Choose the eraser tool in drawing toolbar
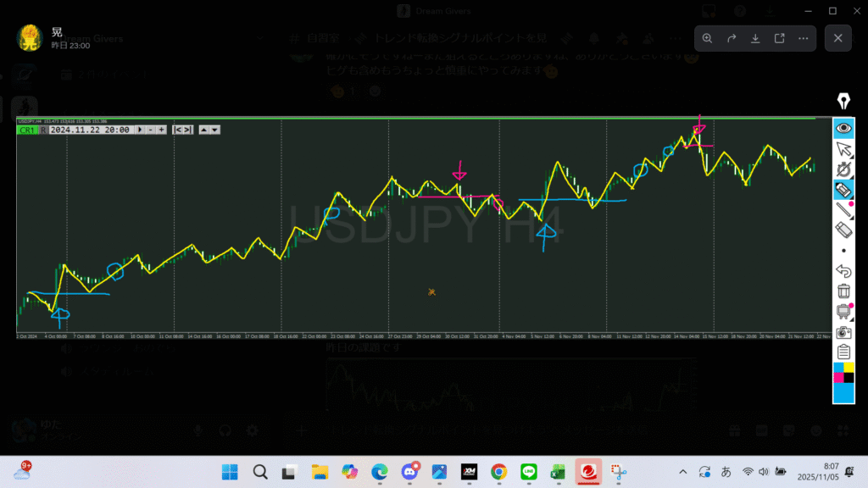The width and height of the screenshot is (868, 488). click(843, 230)
